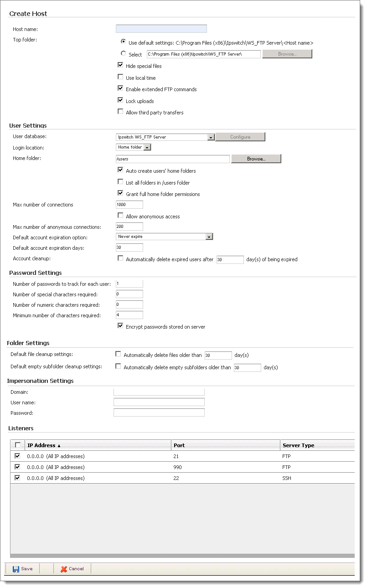Click delete files older than days field
Image resolution: width=367 pixels, height=588 pixels.
(x=218, y=356)
